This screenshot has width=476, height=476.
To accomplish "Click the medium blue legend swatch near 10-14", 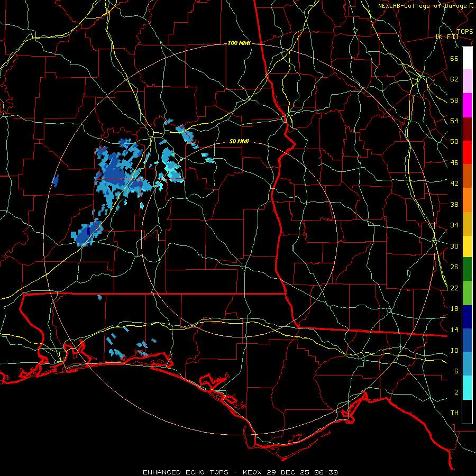I will click(x=467, y=340).
